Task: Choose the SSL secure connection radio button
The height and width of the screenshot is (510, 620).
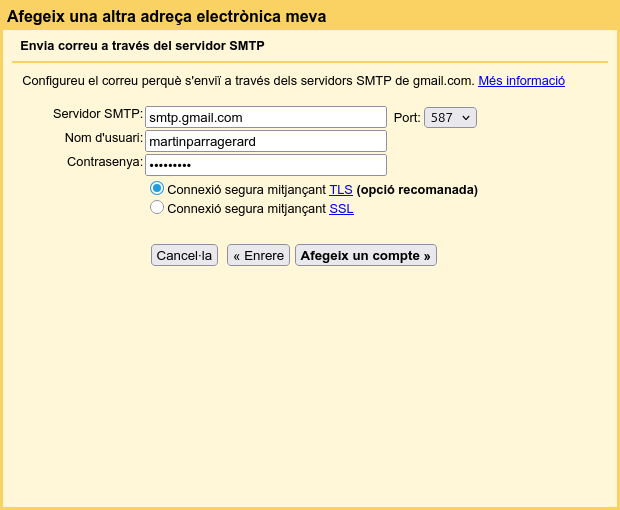Action: (x=157, y=208)
